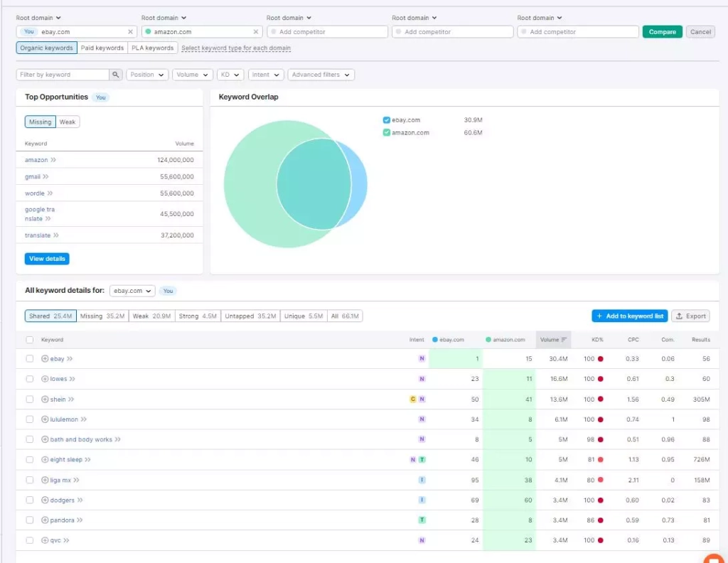Click N intent badge in ebay row
This screenshot has width=728, height=563.
coord(422,359)
